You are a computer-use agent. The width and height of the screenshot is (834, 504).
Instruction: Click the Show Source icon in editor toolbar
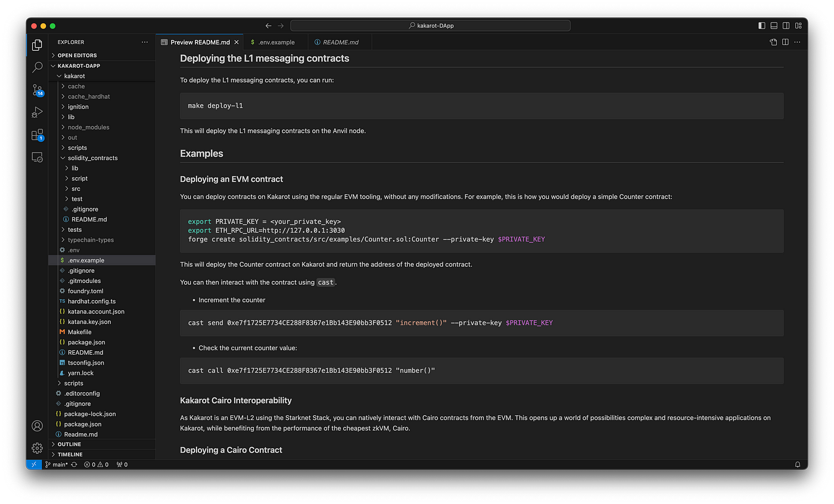tap(773, 42)
